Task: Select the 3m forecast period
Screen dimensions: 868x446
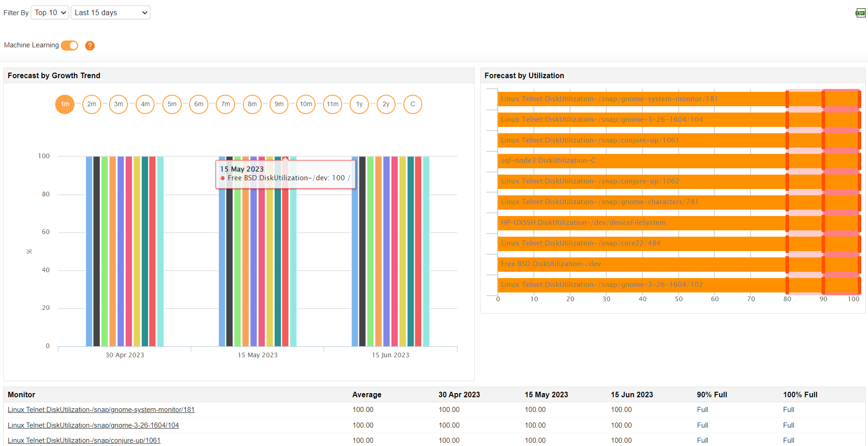Action: pos(118,104)
